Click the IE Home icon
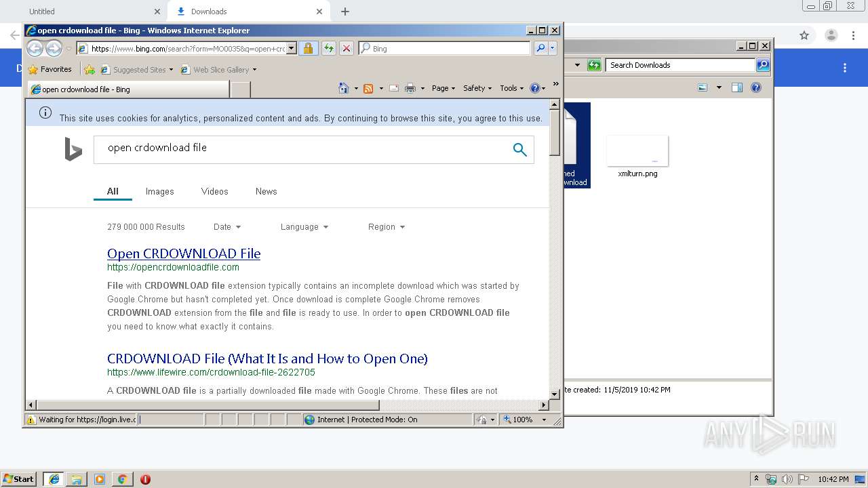 [344, 88]
